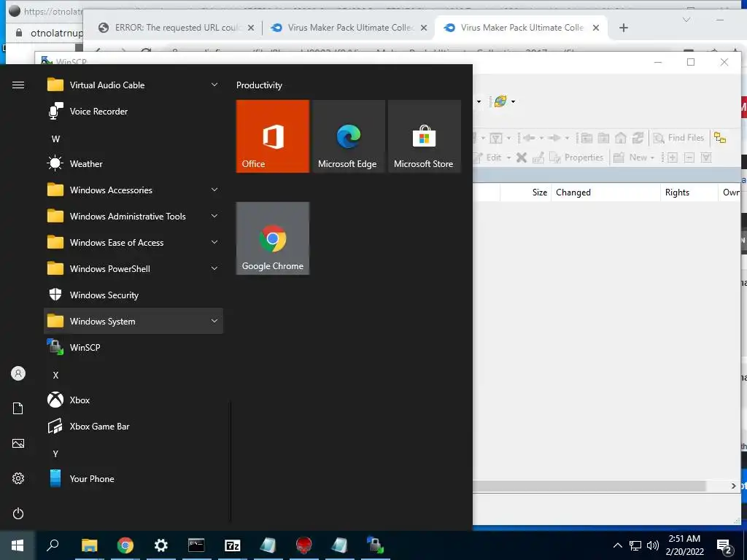Click the WinSCP home directory icon
This screenshot has width=747, height=560.
[x=620, y=138]
